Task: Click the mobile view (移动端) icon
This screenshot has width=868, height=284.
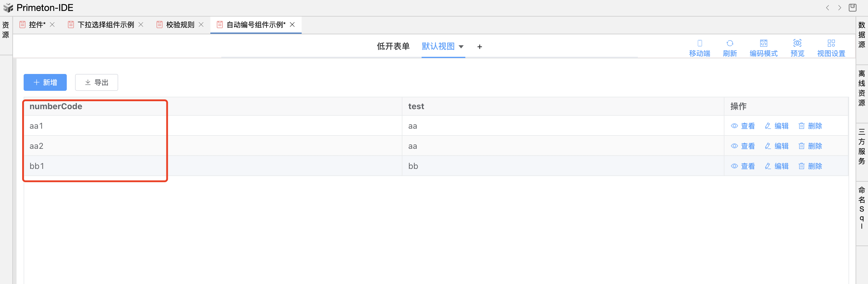Action: coord(699,43)
